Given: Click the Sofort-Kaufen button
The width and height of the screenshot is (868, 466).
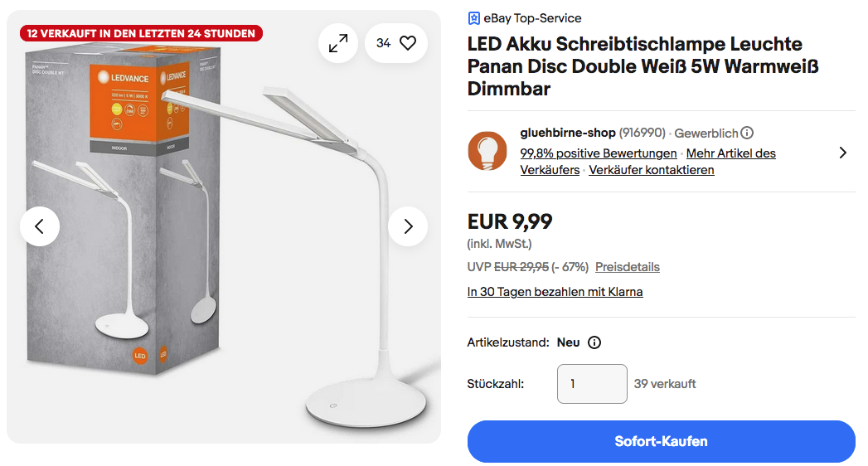Looking at the screenshot, I should pos(661,441).
